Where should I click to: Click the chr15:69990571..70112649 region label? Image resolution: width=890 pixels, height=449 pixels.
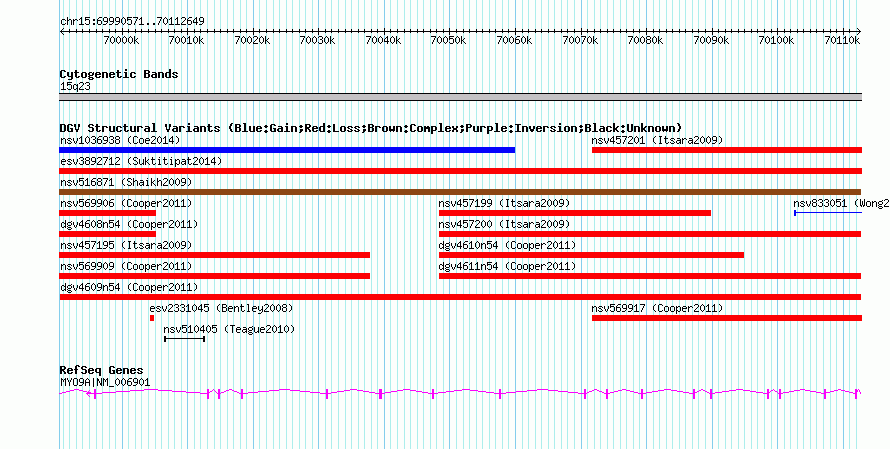132,22
